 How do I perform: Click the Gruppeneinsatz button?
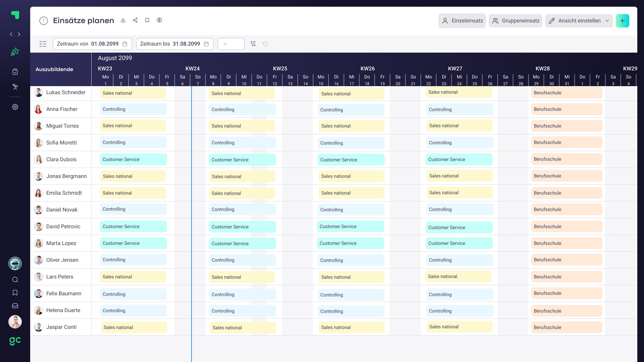pyautogui.click(x=516, y=21)
